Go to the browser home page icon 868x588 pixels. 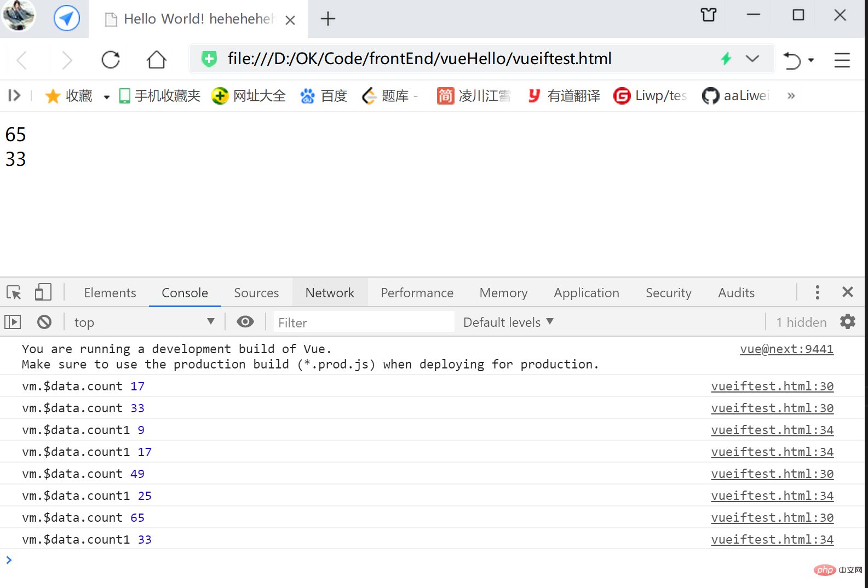pos(156,60)
